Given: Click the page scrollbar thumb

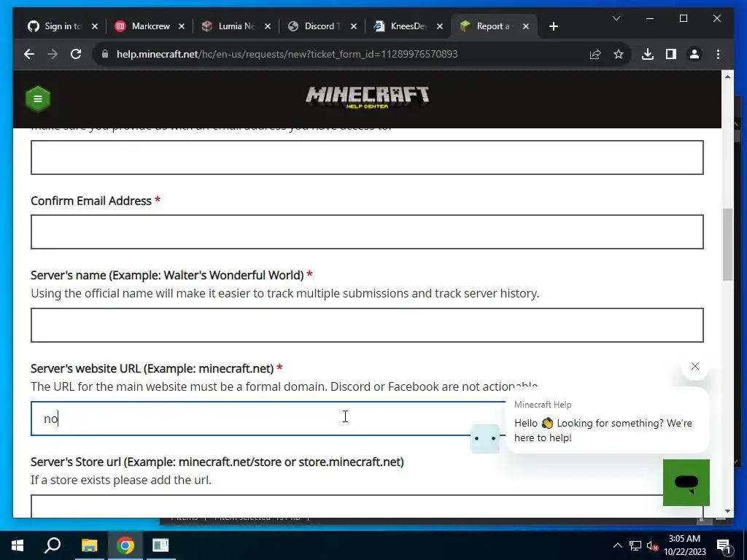Looking at the screenshot, I should click(727, 244).
